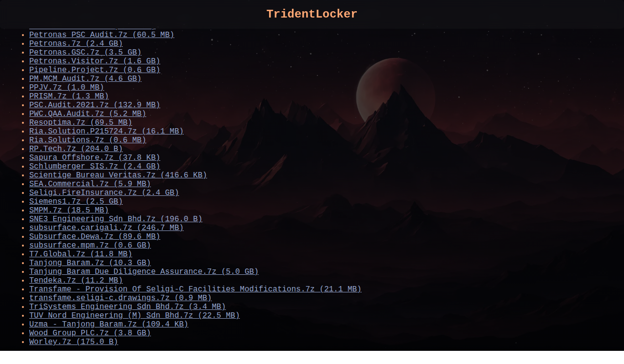
Task: Select the SNE3 Engineering Sdn Bhd.7z link
Action: tap(116, 219)
